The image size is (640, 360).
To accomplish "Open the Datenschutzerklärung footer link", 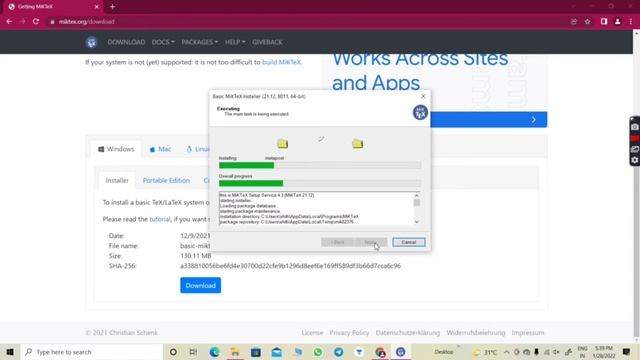I will point(408,333).
